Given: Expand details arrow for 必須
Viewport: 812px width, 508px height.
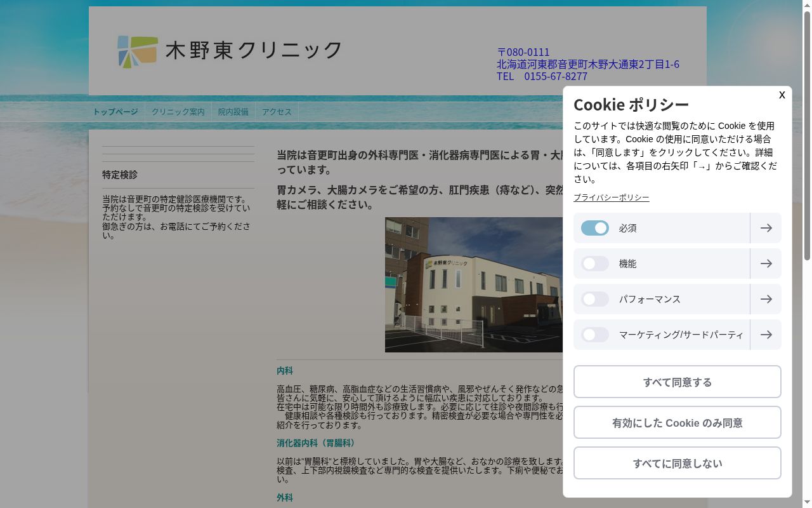Looking at the screenshot, I should click(x=766, y=228).
